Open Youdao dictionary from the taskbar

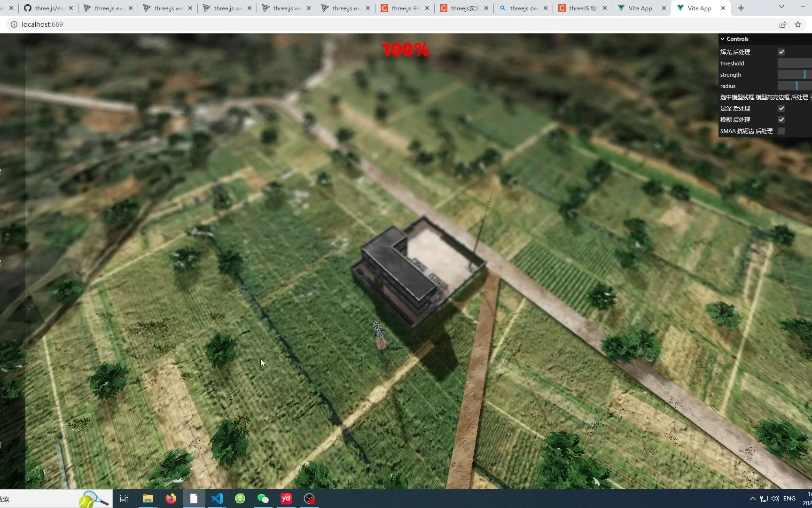coord(286,499)
